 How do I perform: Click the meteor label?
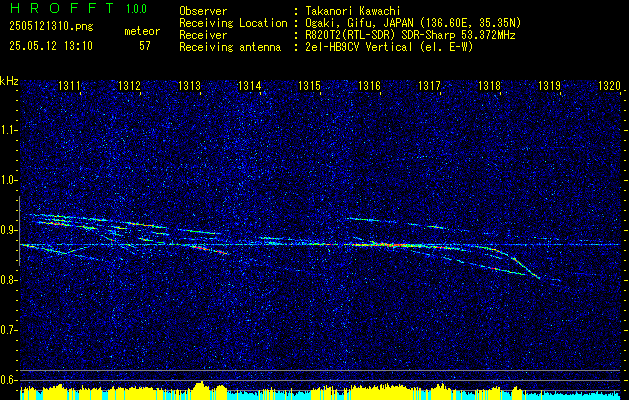[x=142, y=31]
